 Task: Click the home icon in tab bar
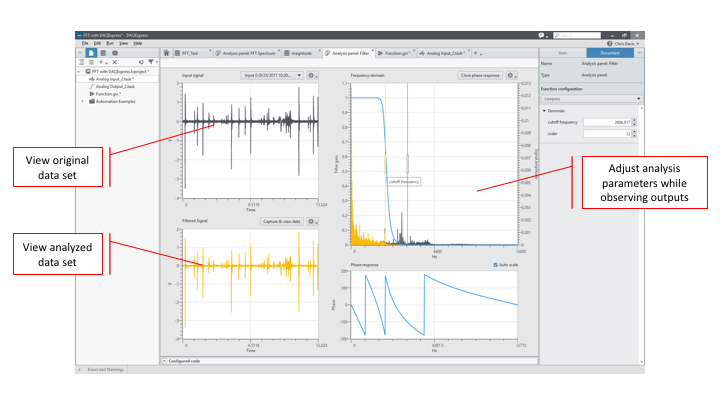167,52
